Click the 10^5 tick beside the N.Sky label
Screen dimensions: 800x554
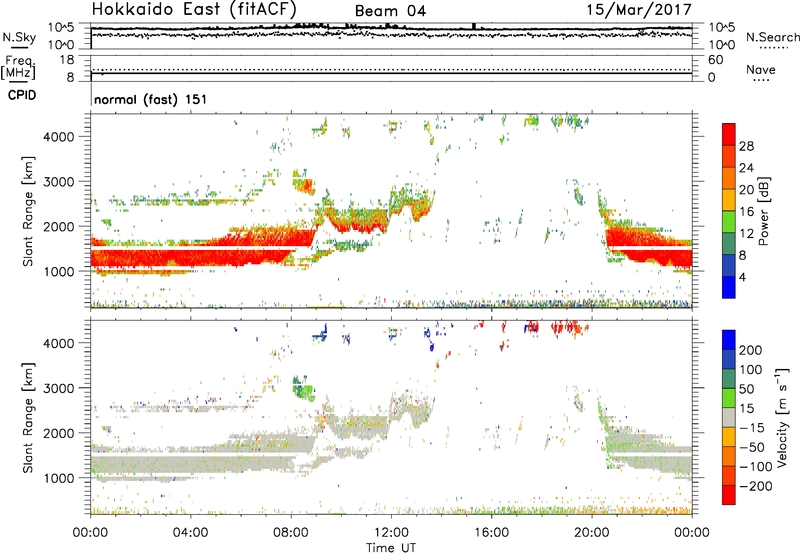(x=61, y=27)
